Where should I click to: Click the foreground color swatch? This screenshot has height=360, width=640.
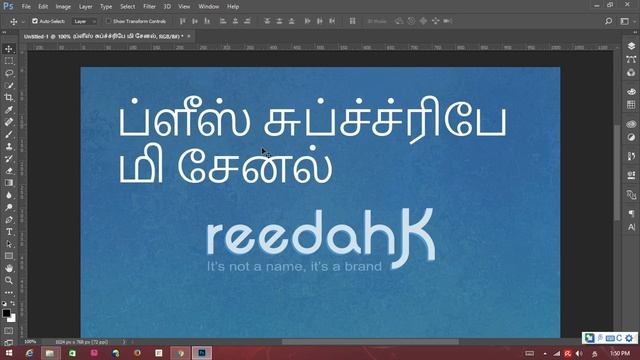click(x=6, y=313)
